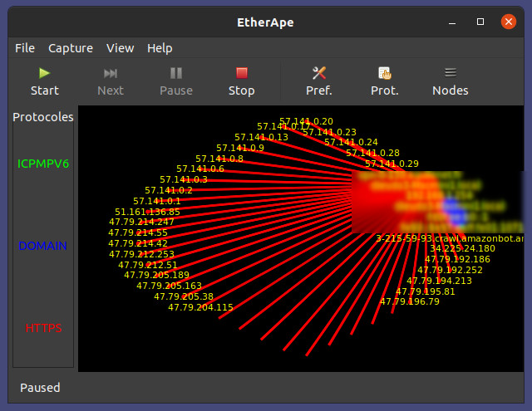Image resolution: width=532 pixels, height=411 pixels.
Task: Click HTTPS protocol legend entry
Action: tap(43, 328)
